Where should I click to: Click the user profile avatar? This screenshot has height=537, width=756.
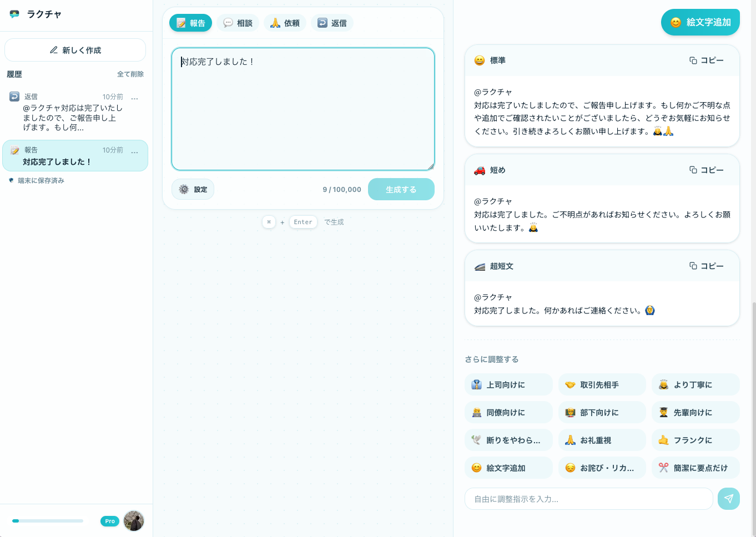134,521
